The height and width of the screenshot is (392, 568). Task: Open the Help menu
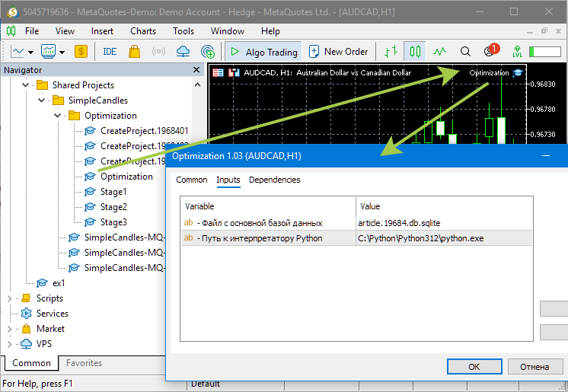(270, 31)
